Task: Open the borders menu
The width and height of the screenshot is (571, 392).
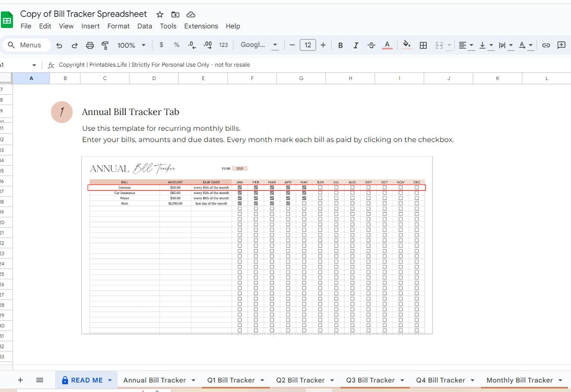Action: tap(423, 45)
